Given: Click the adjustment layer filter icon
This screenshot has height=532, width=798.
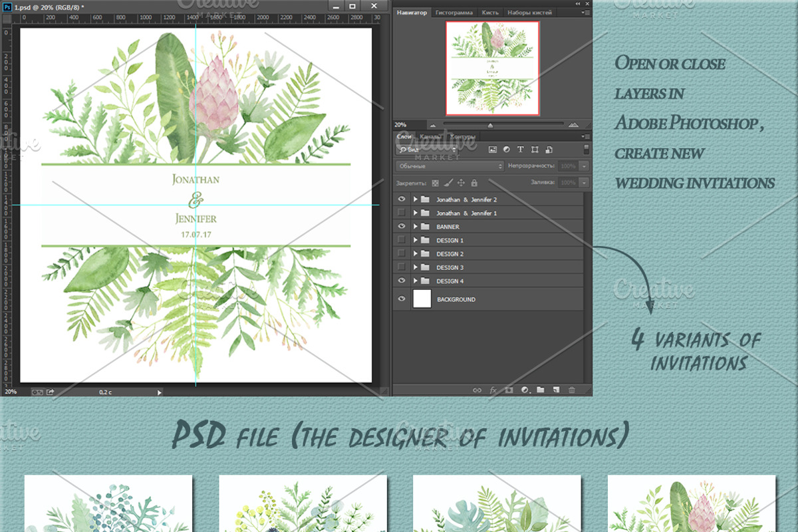Looking at the screenshot, I should (507, 150).
